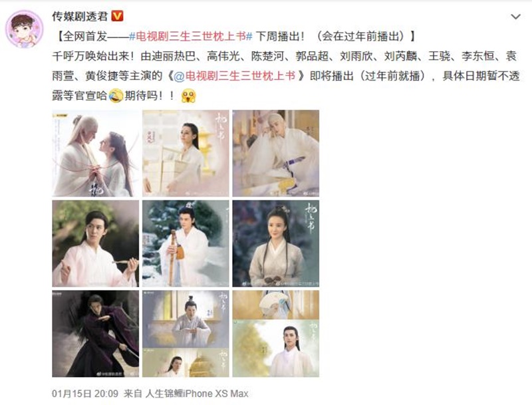Open the snowy scene man with instrument photo
This screenshot has width=532, height=405.
[186, 243]
